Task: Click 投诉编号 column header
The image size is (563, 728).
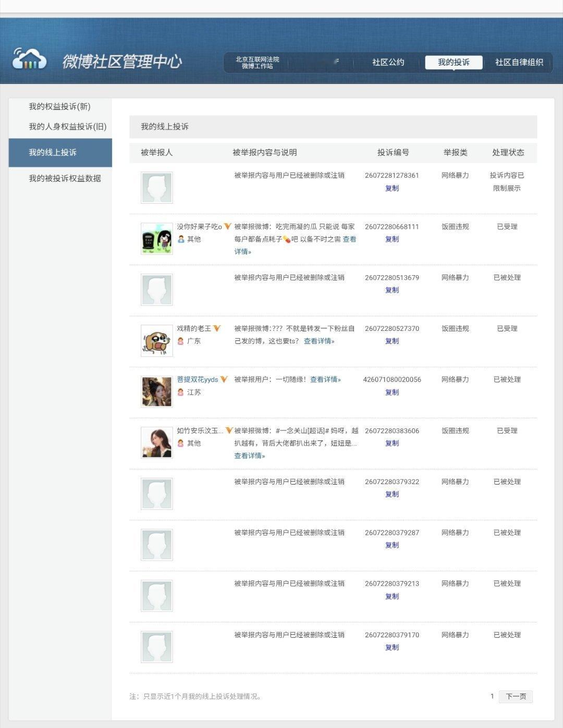Action: pyautogui.click(x=393, y=153)
